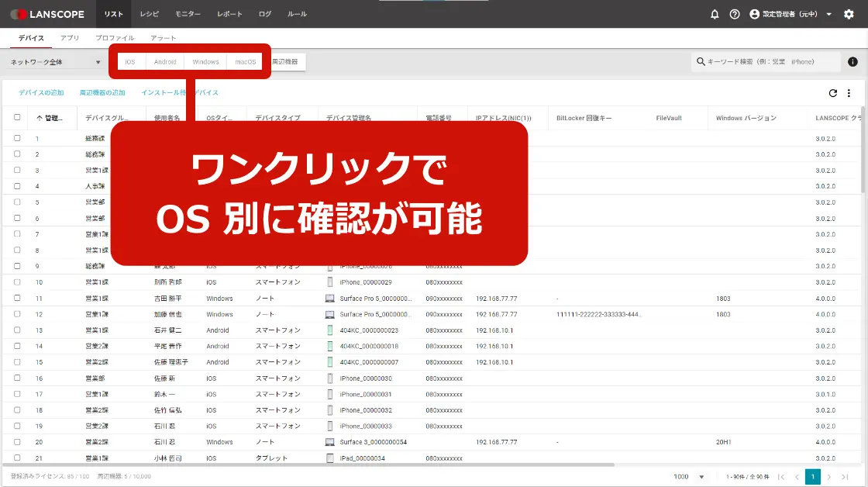This screenshot has width=868, height=487.
Task: Filter devices by Windows
Action: pyautogui.click(x=205, y=62)
